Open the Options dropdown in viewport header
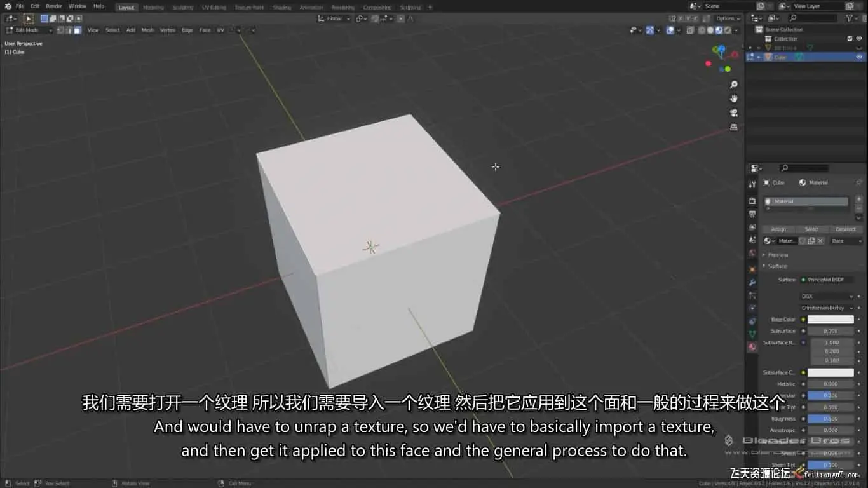 728,18
